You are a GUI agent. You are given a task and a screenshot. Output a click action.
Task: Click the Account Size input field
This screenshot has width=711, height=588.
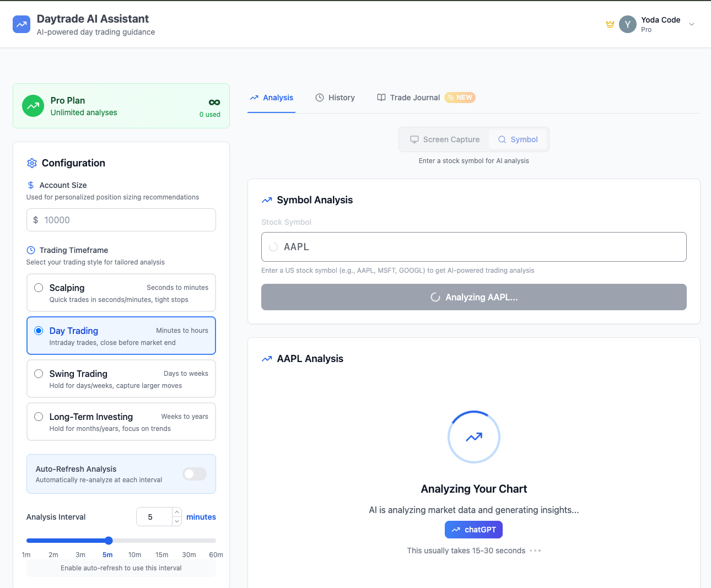point(121,219)
